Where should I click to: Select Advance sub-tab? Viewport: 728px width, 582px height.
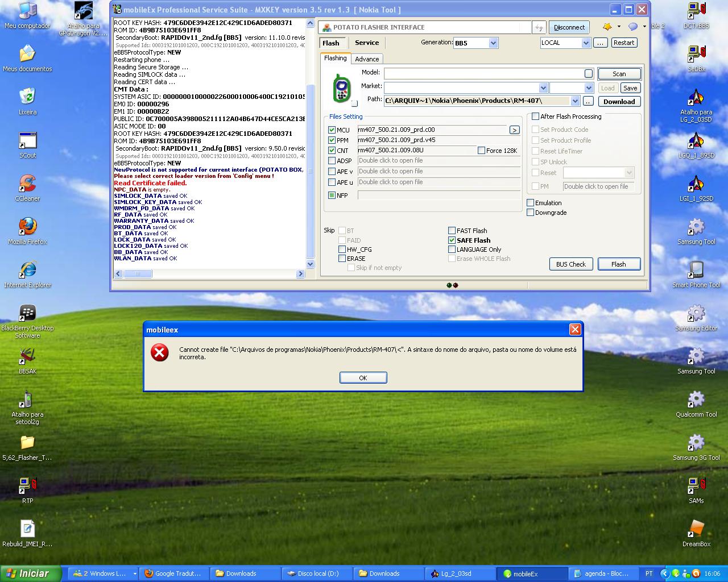367,59
